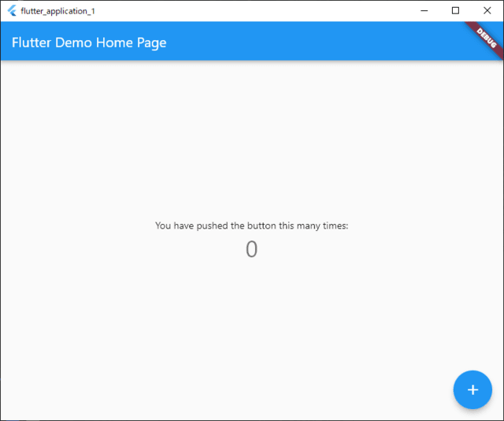Screen dimensions: 504x421
Task: Click the word "Home" in the app bar
Action: coord(115,43)
